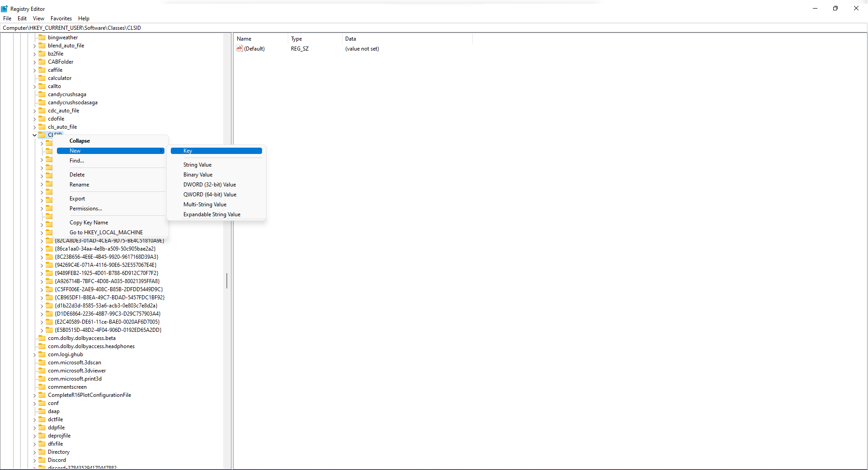This screenshot has width=868, height=470.
Task: Open the View menu
Action: 38,19
